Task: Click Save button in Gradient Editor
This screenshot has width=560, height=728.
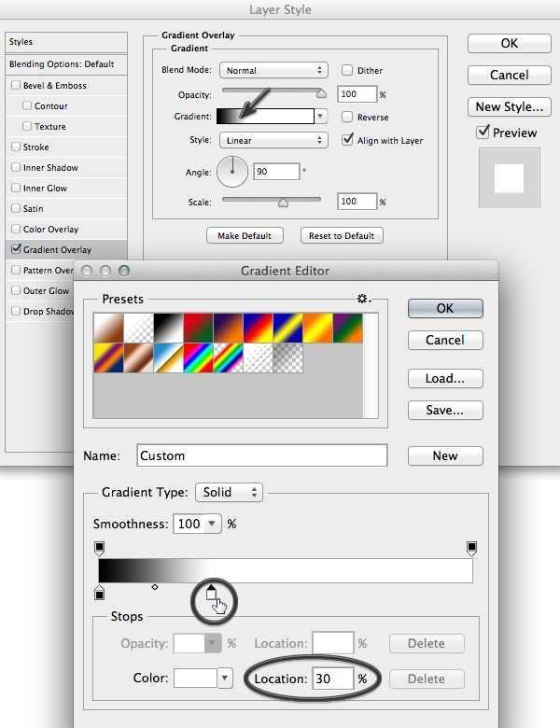Action: (445, 410)
